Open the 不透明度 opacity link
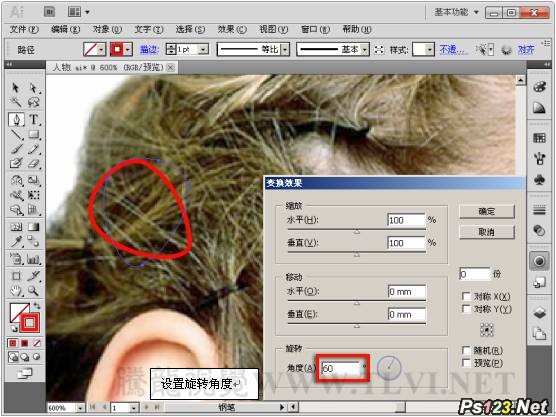This screenshot has height=417, width=556. (453, 50)
